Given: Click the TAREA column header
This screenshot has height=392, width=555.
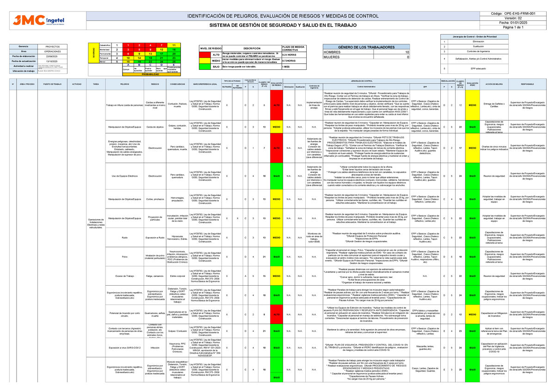Looking at the screenshot, I should point(96,84).
